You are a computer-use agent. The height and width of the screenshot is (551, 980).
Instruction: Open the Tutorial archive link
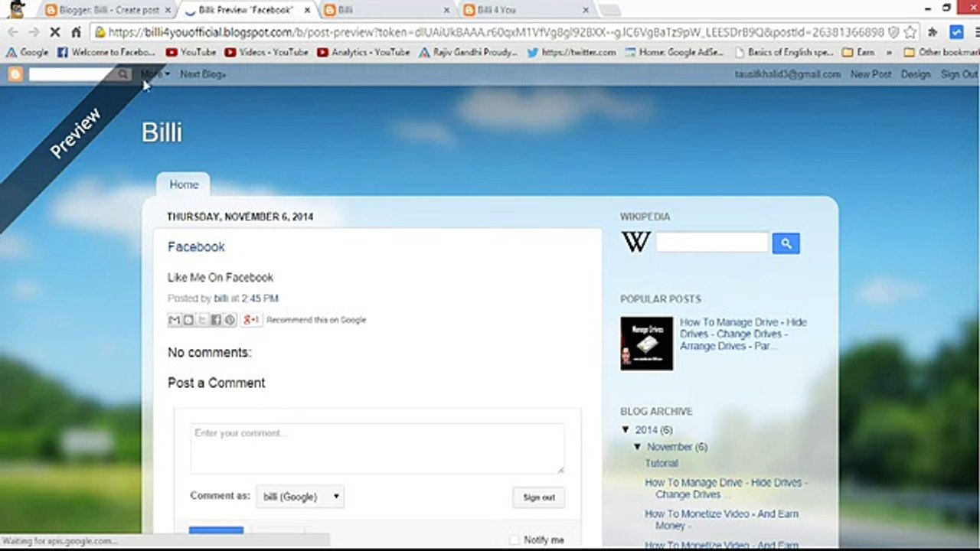tap(661, 463)
